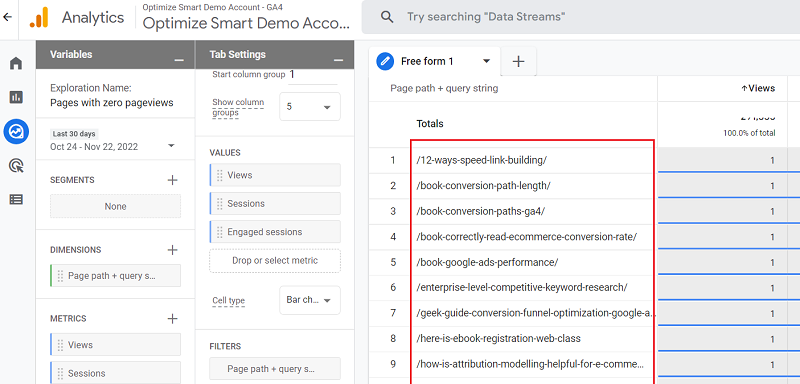Image resolution: width=800 pixels, height=384 pixels.
Task: Click the back arrow icon
Action: pos(7,17)
